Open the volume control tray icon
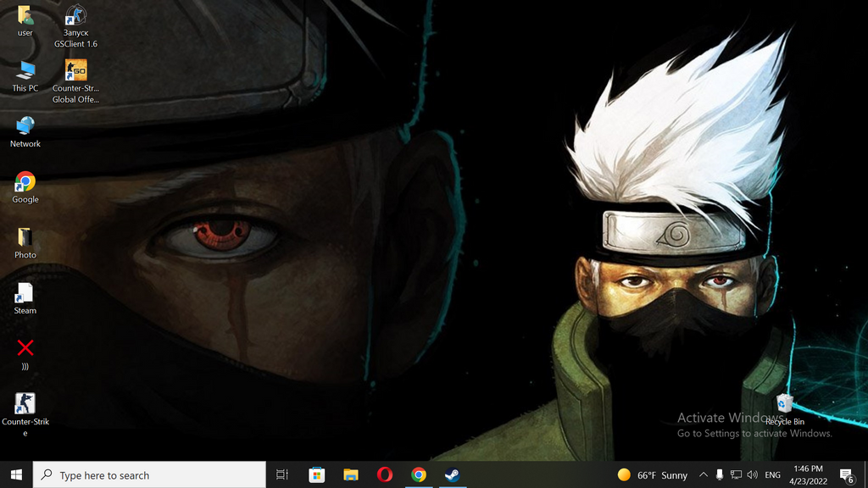The image size is (868, 488). (x=753, y=474)
